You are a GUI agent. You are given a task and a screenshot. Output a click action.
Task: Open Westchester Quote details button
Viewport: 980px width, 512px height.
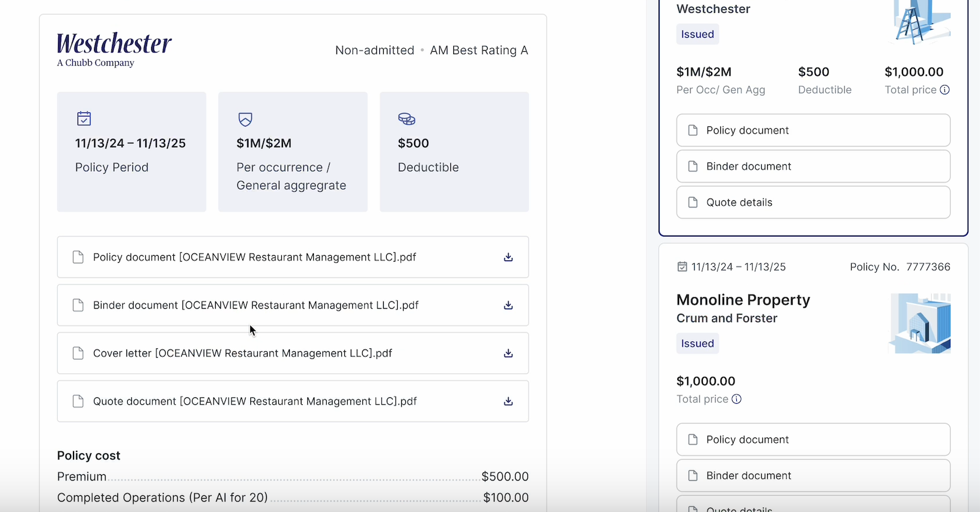(x=813, y=202)
